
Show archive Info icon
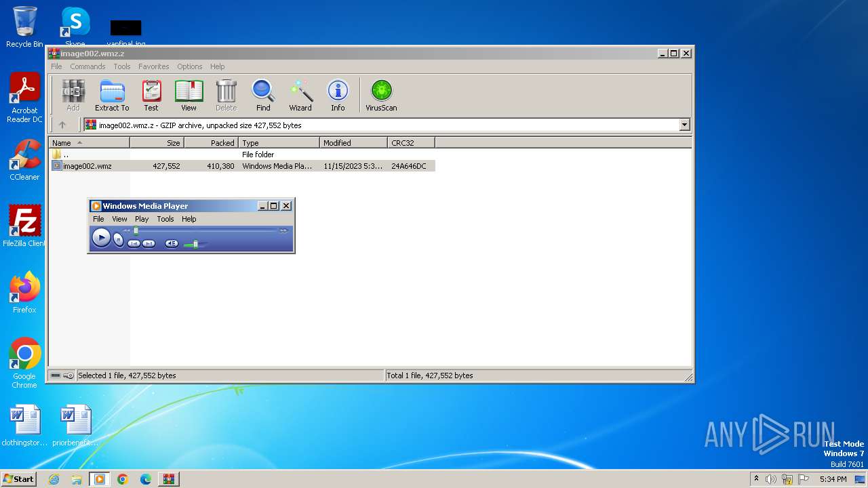coord(338,96)
